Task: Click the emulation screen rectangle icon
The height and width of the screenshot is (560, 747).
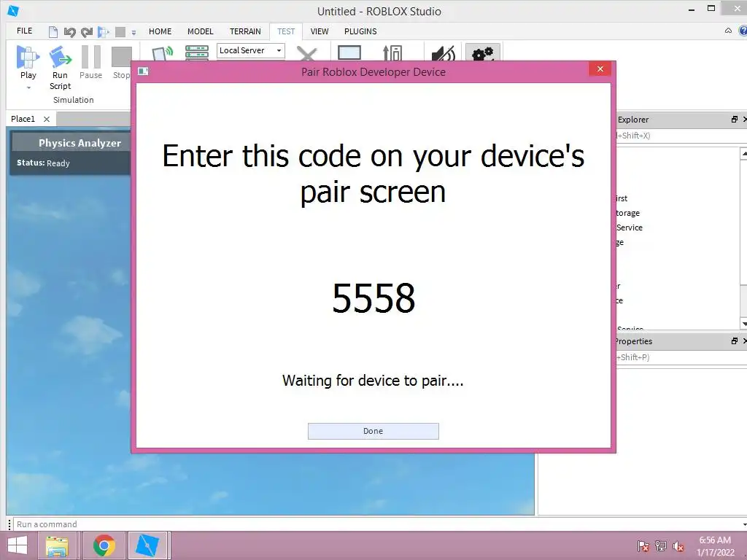Action: pyautogui.click(x=349, y=52)
